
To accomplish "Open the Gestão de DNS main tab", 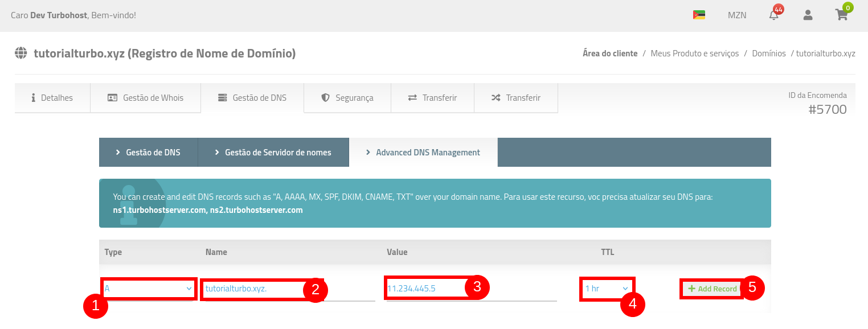I will tap(252, 98).
